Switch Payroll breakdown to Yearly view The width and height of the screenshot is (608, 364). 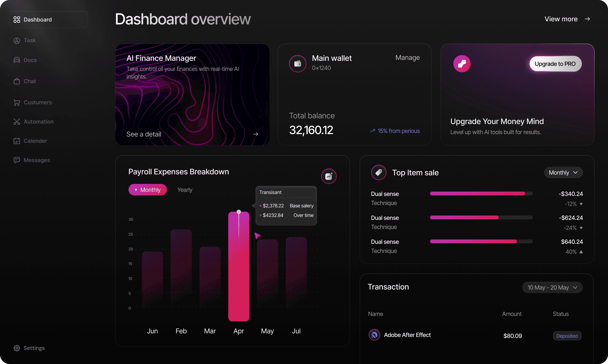184,190
